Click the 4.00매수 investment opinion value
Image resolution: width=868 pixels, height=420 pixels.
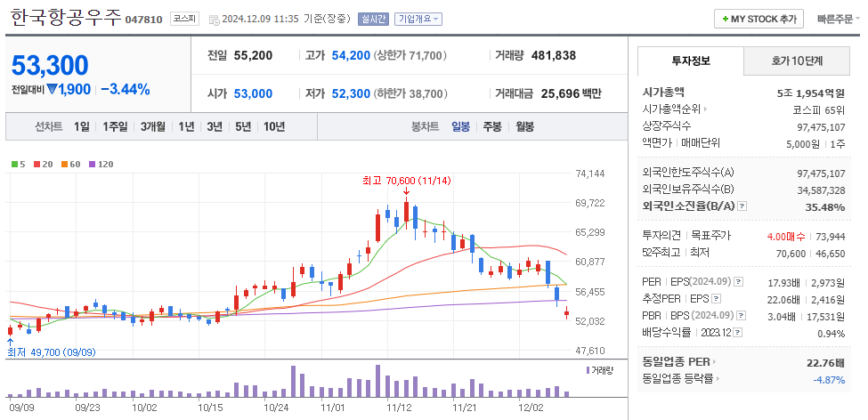786,237
